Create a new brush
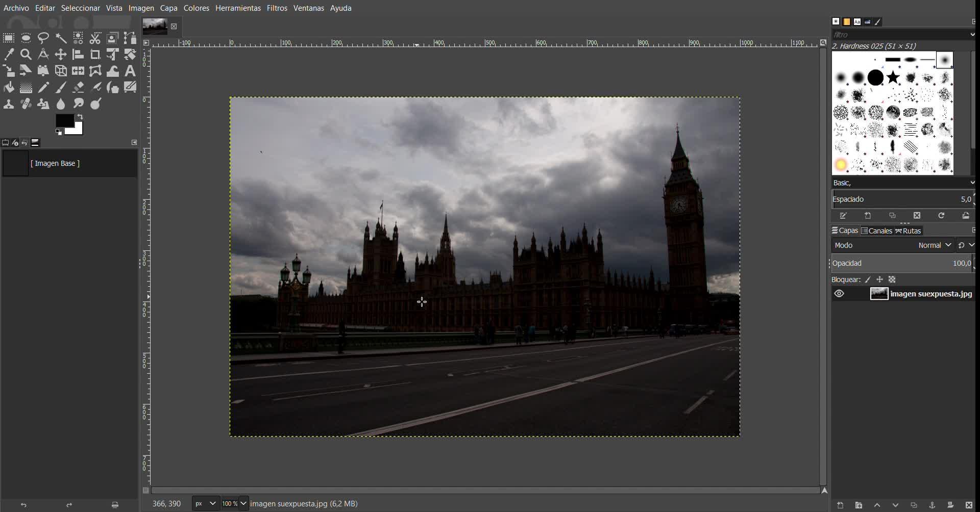 pyautogui.click(x=868, y=216)
